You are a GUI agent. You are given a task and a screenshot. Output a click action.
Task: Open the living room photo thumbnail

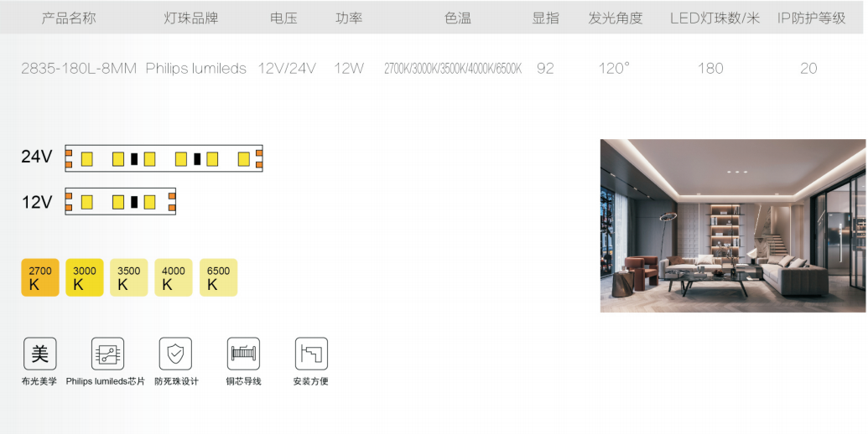click(732, 225)
